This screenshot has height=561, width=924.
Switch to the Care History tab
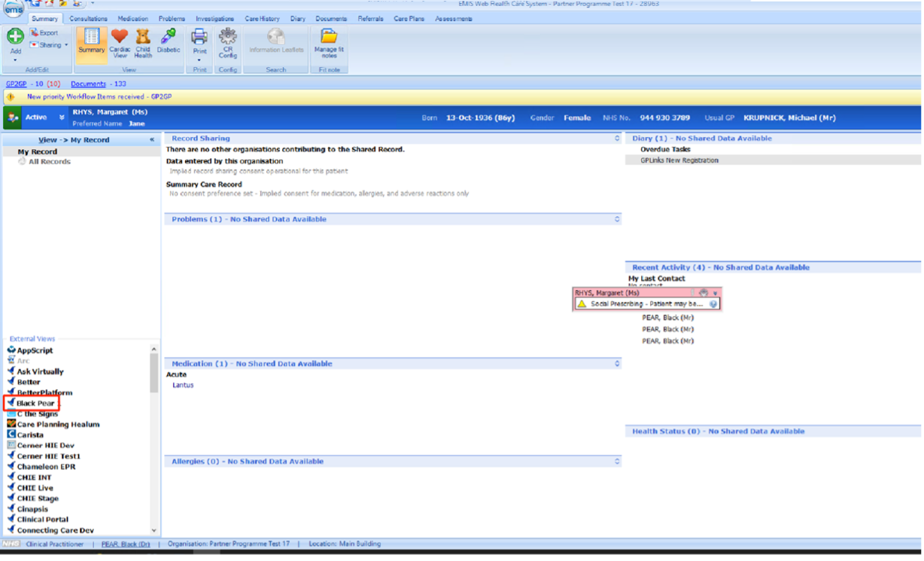[262, 19]
